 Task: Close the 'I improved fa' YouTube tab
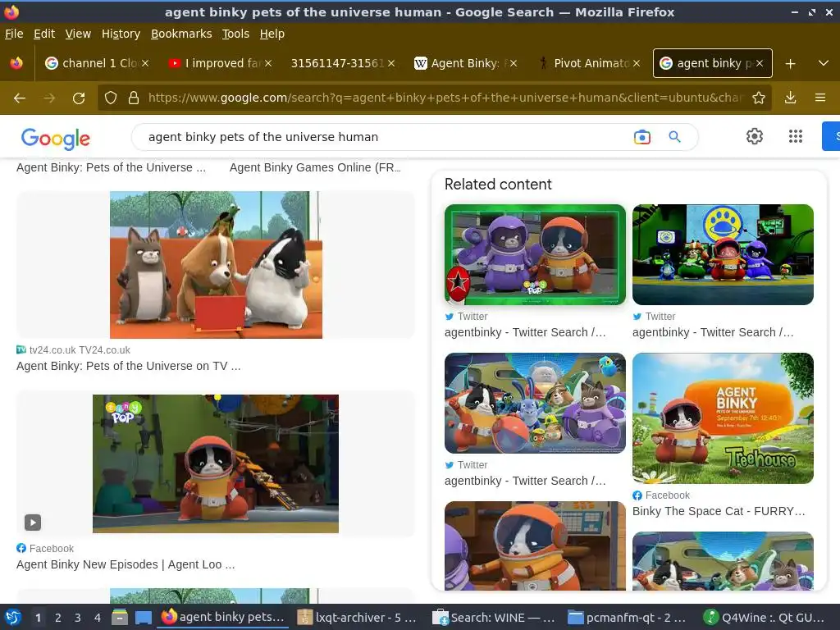click(x=268, y=63)
